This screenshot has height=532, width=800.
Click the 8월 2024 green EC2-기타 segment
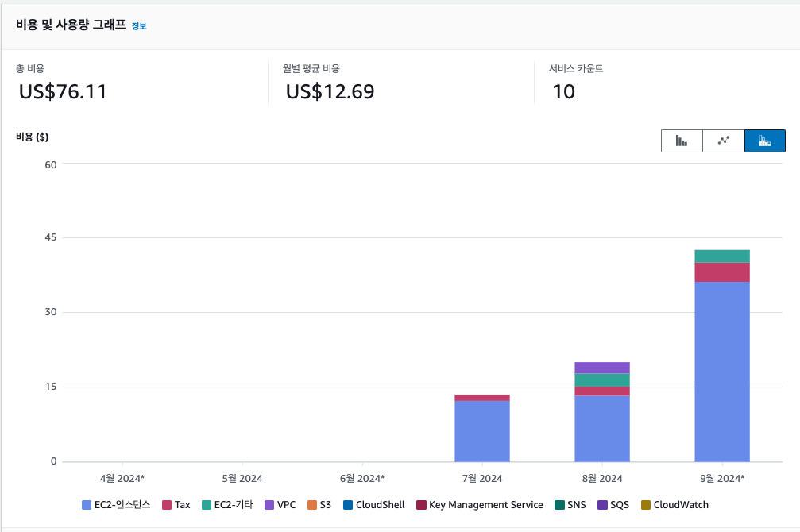click(602, 380)
